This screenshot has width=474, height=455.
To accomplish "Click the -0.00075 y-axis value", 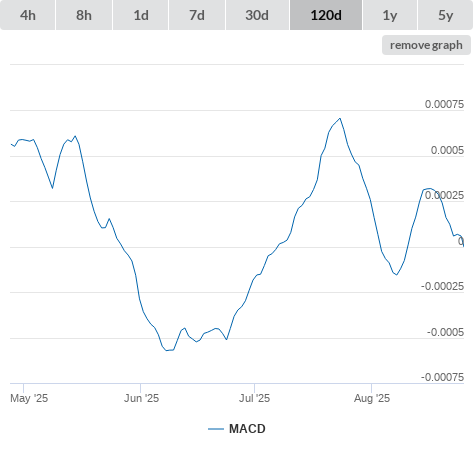I will point(442,377).
